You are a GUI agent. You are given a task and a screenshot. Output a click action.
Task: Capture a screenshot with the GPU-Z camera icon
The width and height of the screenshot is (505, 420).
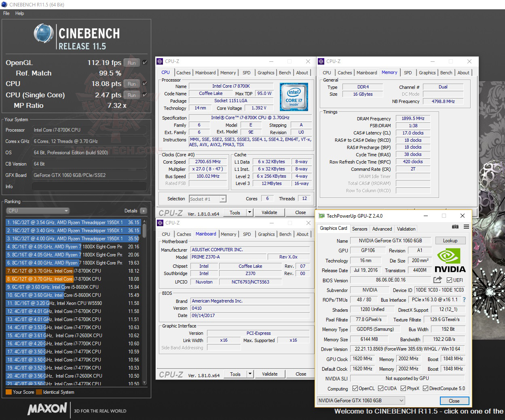pyautogui.click(x=455, y=227)
